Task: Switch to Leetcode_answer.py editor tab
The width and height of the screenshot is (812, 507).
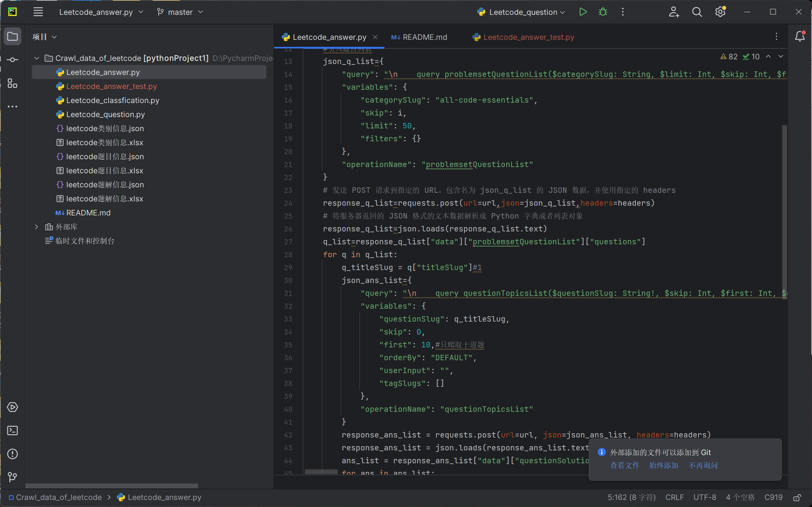Action: pos(329,37)
